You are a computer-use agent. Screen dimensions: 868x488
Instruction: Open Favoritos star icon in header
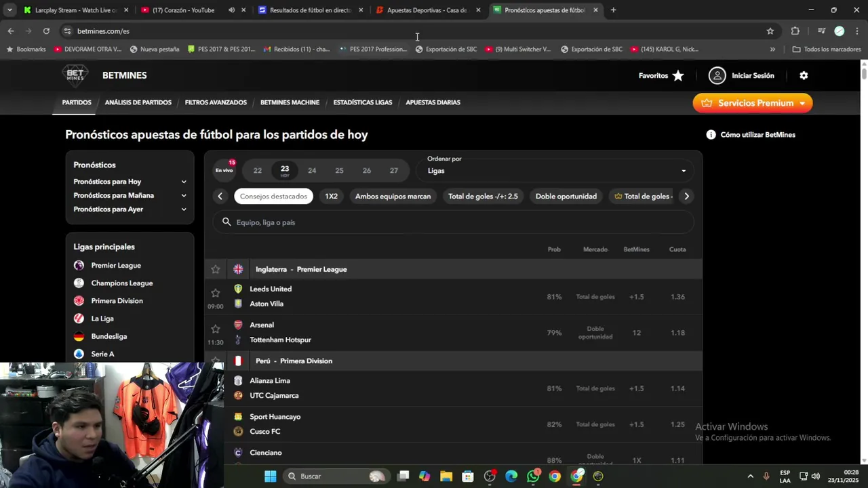pyautogui.click(x=678, y=76)
